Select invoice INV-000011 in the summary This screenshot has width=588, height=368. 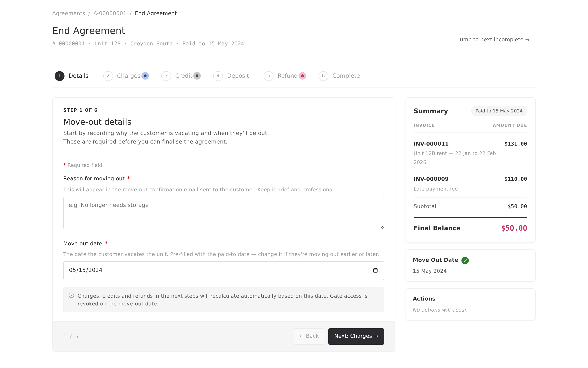click(431, 144)
